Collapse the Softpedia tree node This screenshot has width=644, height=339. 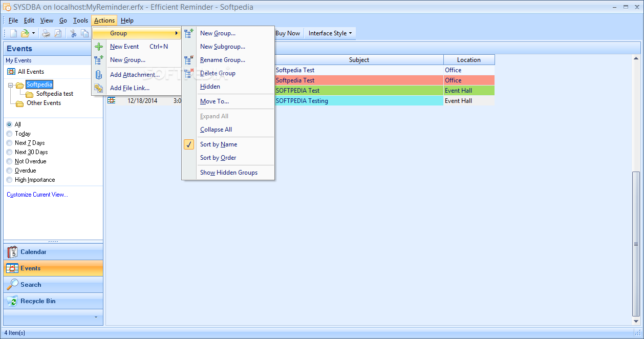[11, 85]
